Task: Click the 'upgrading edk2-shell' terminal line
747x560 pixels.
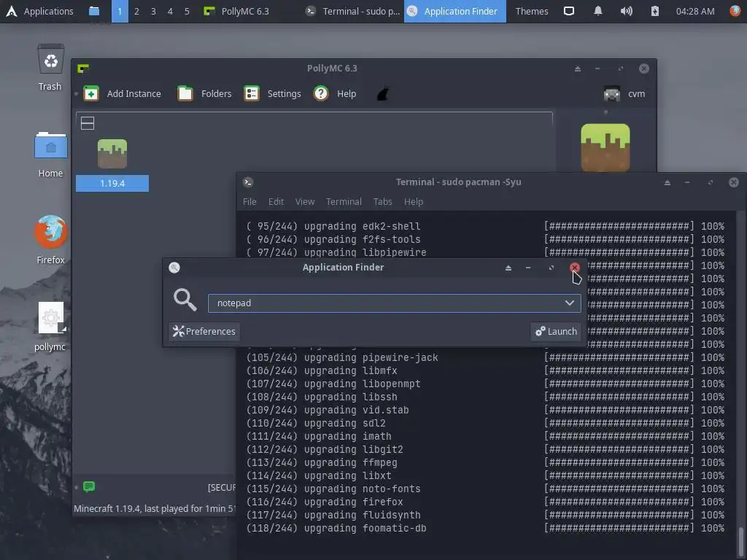Action: coord(485,226)
